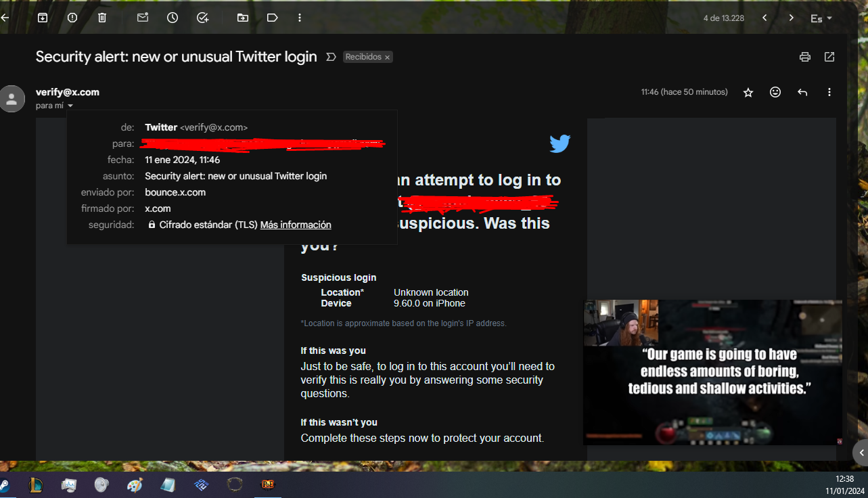Click the timestamp '11:46 (hace 50 minutos)'
Screen dimensions: 868x498
(x=685, y=92)
